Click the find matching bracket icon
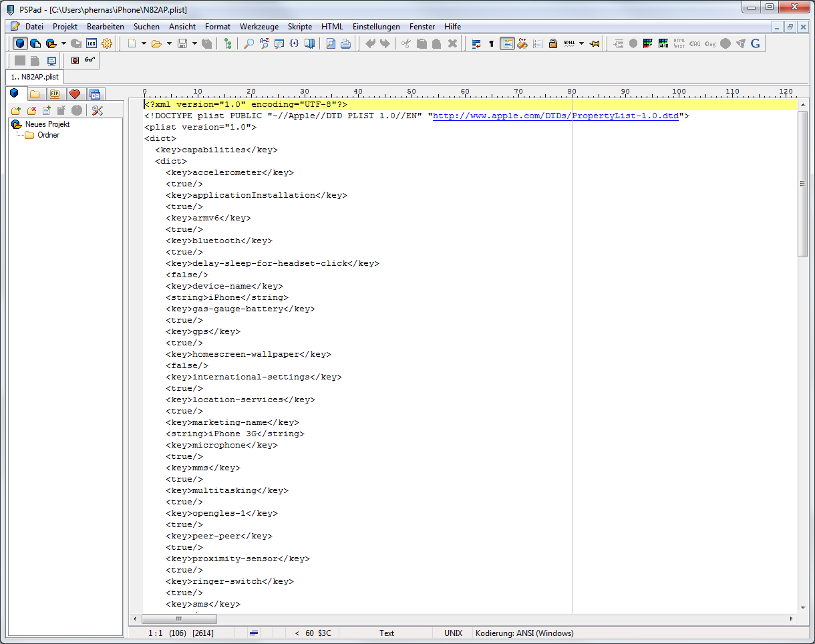Image resolution: width=815 pixels, height=644 pixels. [294, 43]
